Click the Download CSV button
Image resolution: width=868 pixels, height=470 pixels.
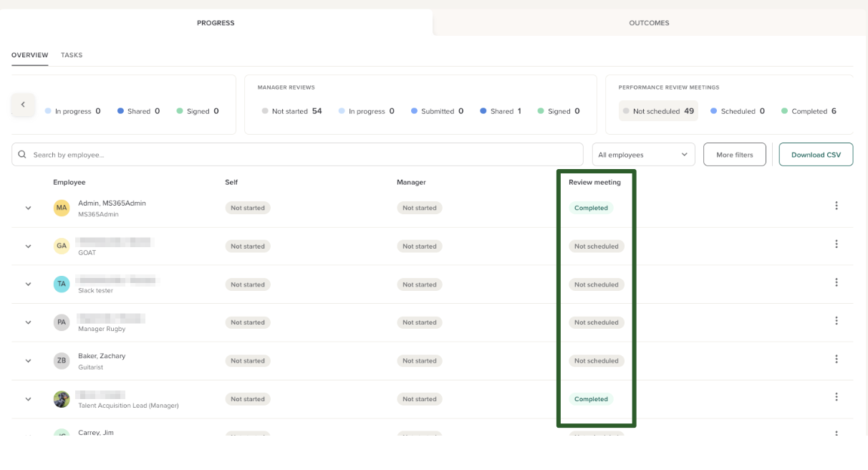point(816,155)
